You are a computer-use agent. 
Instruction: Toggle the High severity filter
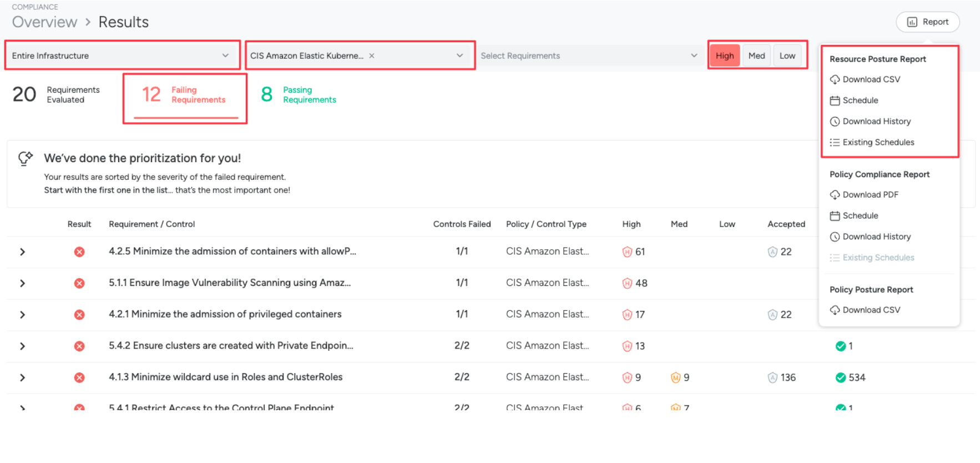[725, 56]
